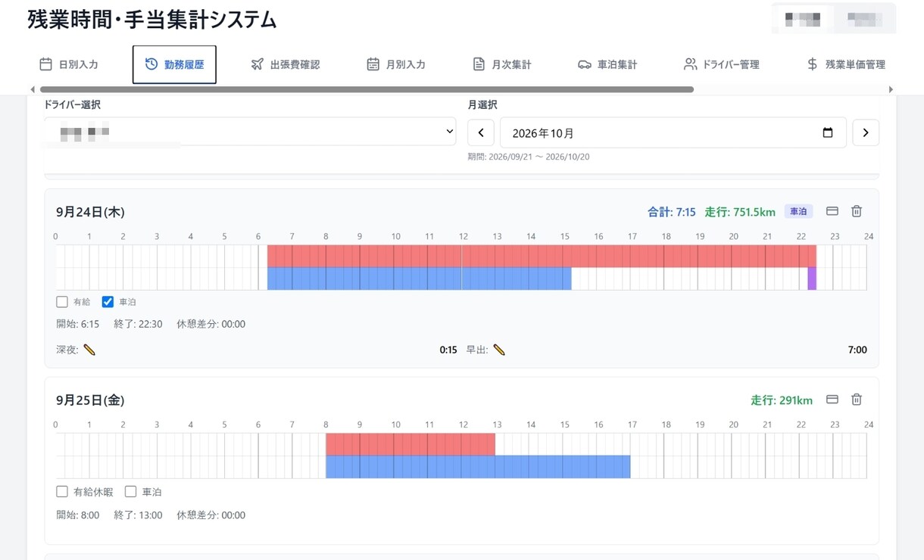Click 合計: 7:15 text

(x=672, y=212)
